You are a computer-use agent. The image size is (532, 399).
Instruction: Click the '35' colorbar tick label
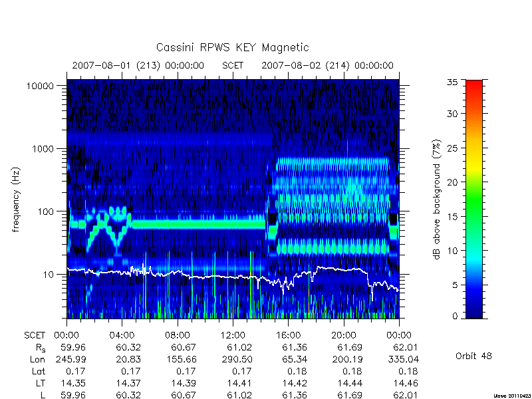[x=452, y=82]
